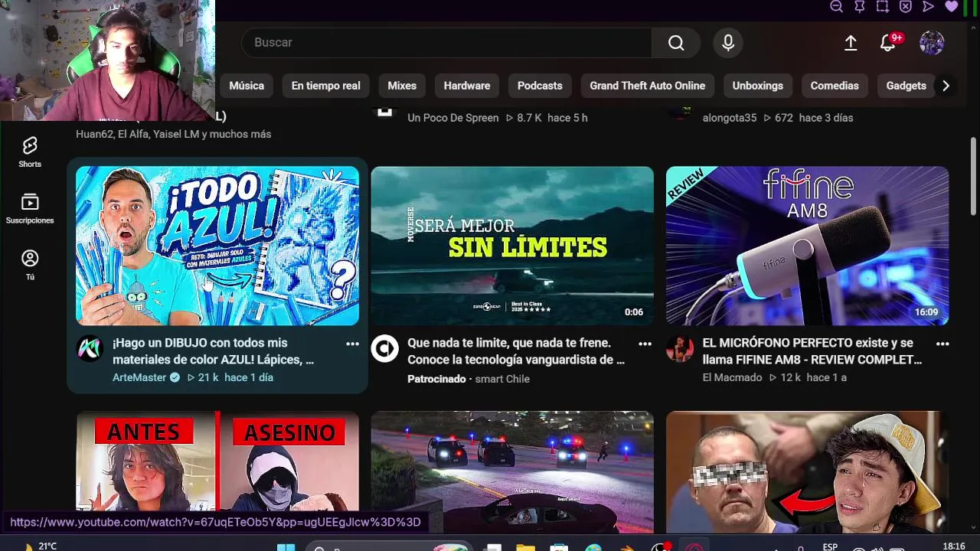Select the Gadgets chip
The width and height of the screenshot is (980, 551).
click(906, 86)
